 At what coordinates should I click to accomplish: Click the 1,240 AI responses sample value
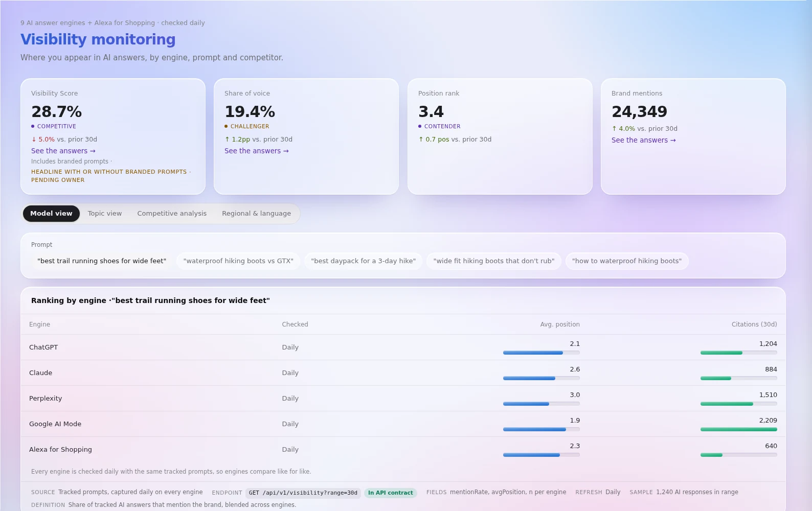click(x=697, y=492)
